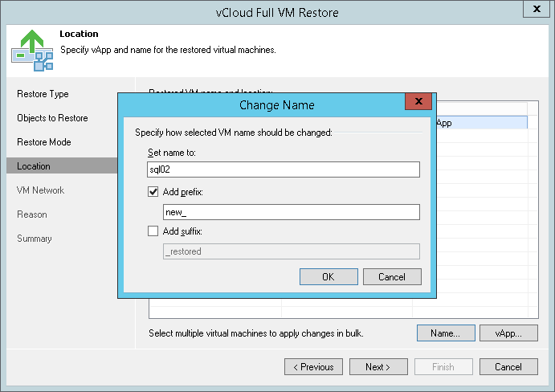The height and width of the screenshot is (392, 555).
Task: Go back with Previous button
Action: 313,367
